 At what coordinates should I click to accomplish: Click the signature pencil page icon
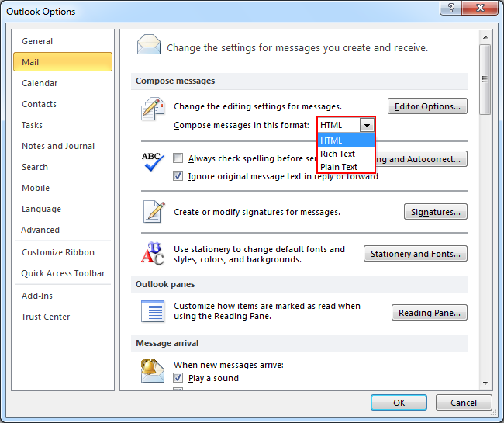[154, 211]
